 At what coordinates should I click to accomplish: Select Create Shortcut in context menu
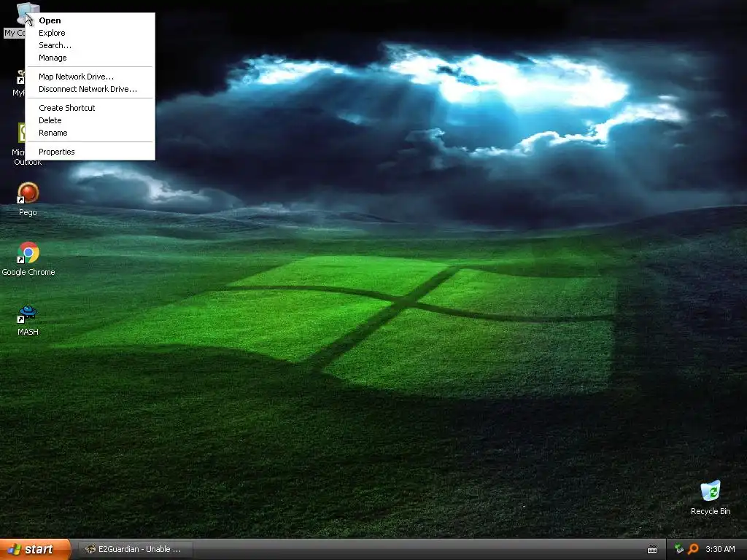pos(90,108)
